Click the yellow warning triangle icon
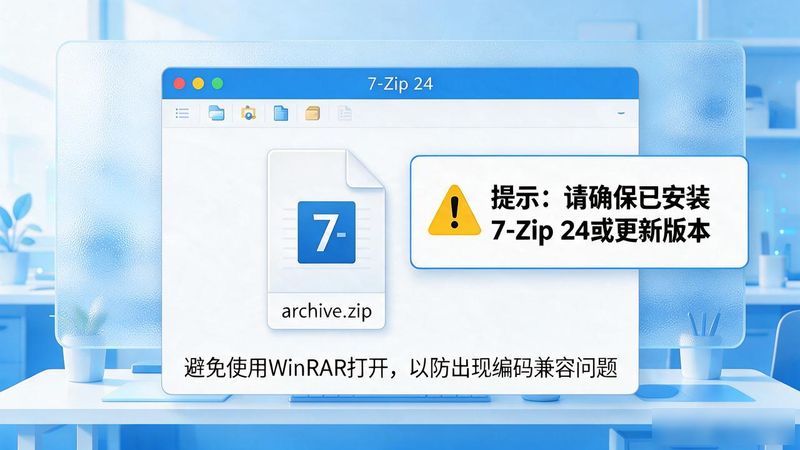Screen dimensions: 800x450 pos(454,211)
